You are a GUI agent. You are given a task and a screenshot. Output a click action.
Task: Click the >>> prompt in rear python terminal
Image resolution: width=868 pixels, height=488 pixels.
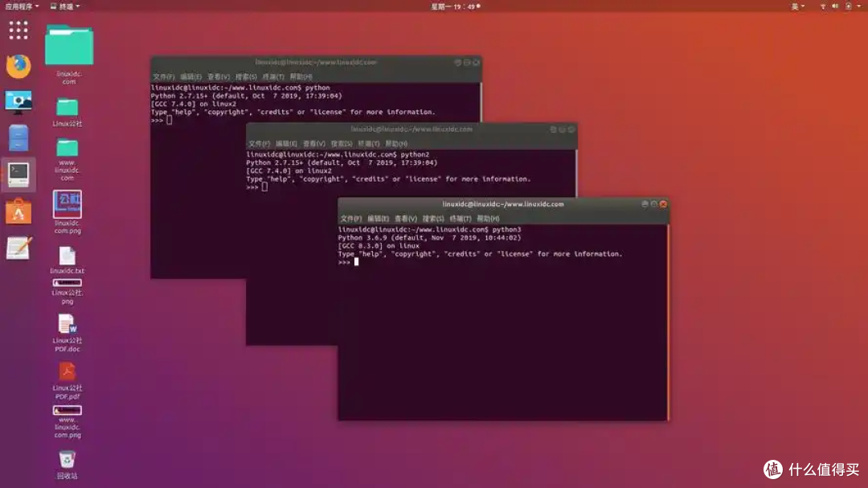pyautogui.click(x=157, y=121)
